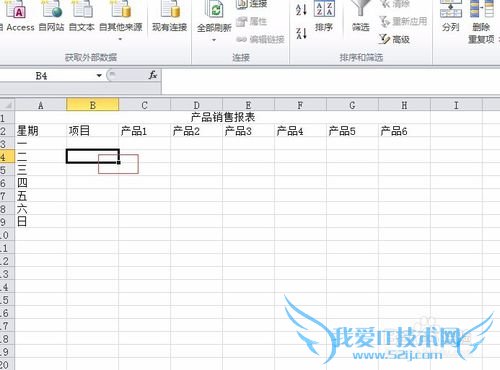Click cell containing 产品1
This screenshot has height=370, width=500.
coord(144,131)
